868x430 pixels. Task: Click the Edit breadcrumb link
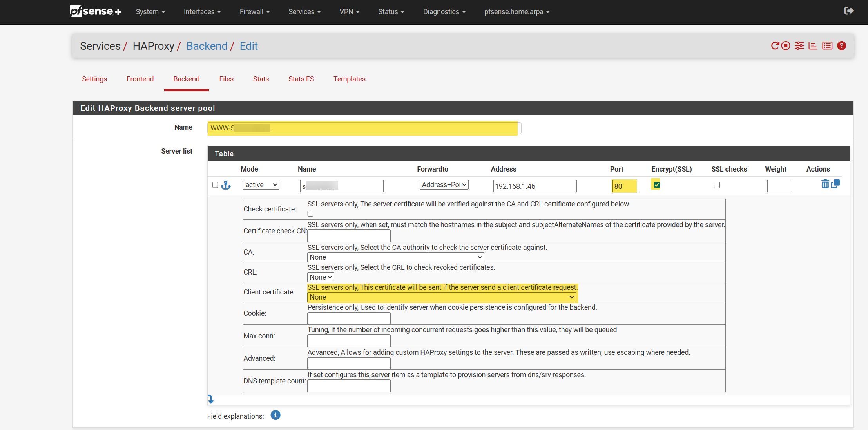[249, 46]
